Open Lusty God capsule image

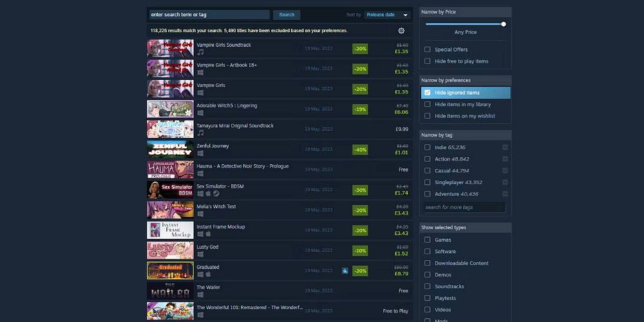click(170, 250)
